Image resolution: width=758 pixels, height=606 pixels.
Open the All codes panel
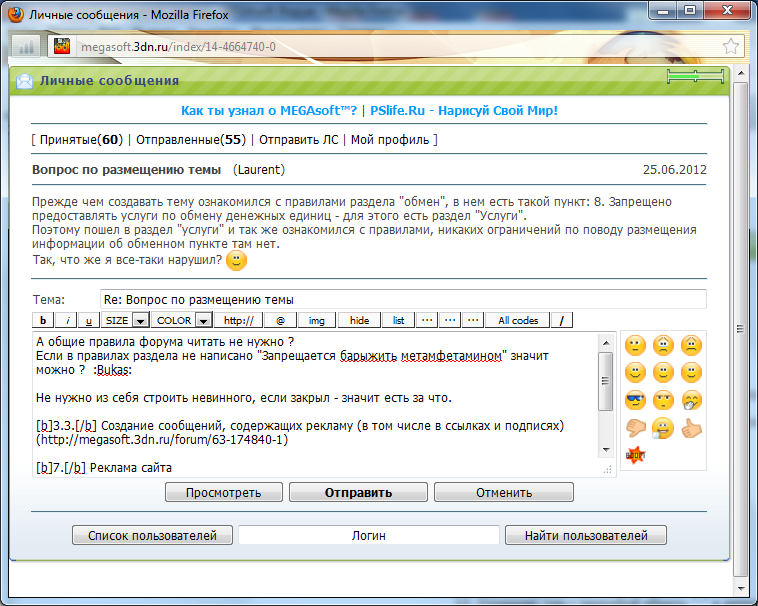pyautogui.click(x=518, y=320)
